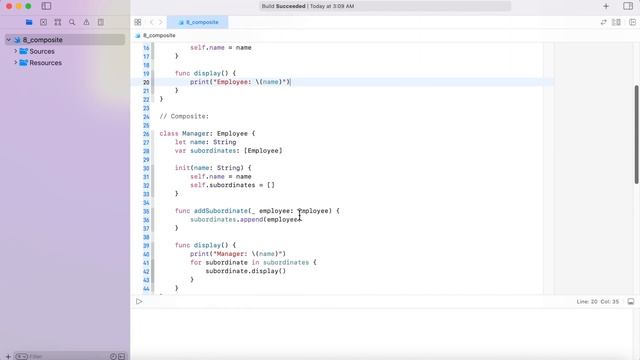Run the playground with the play button
Image resolution: width=640 pixels, height=360 pixels.
pos(139,302)
